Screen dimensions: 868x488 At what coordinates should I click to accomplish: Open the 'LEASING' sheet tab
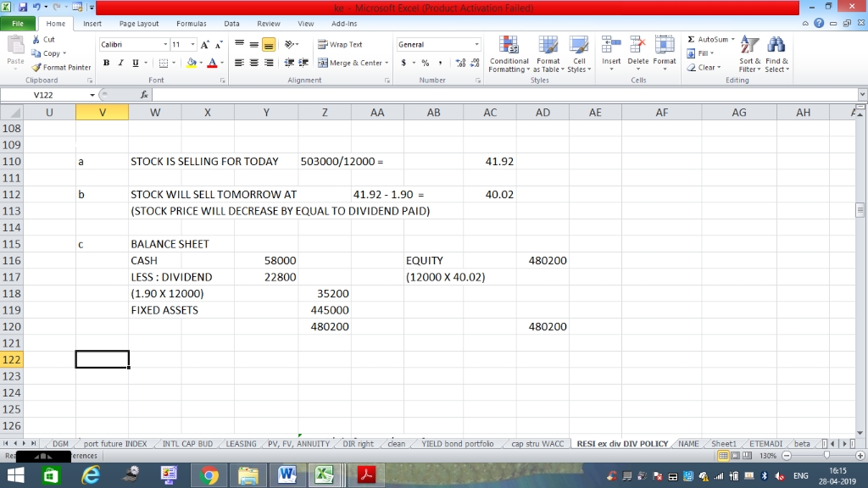(x=241, y=443)
